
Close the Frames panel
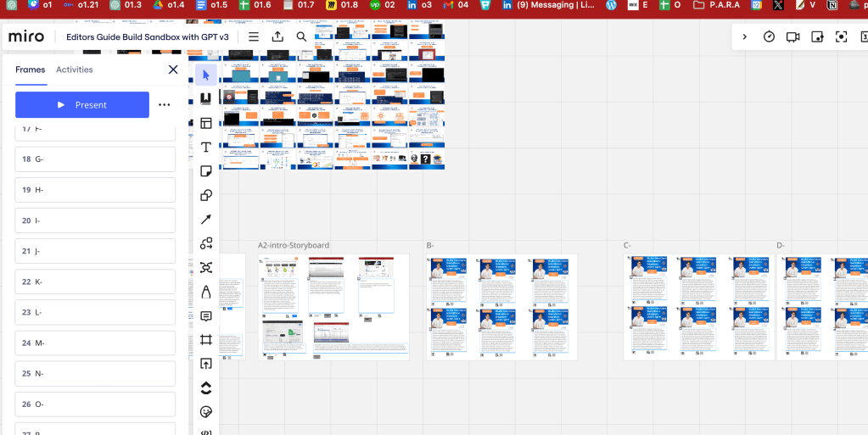click(x=173, y=70)
